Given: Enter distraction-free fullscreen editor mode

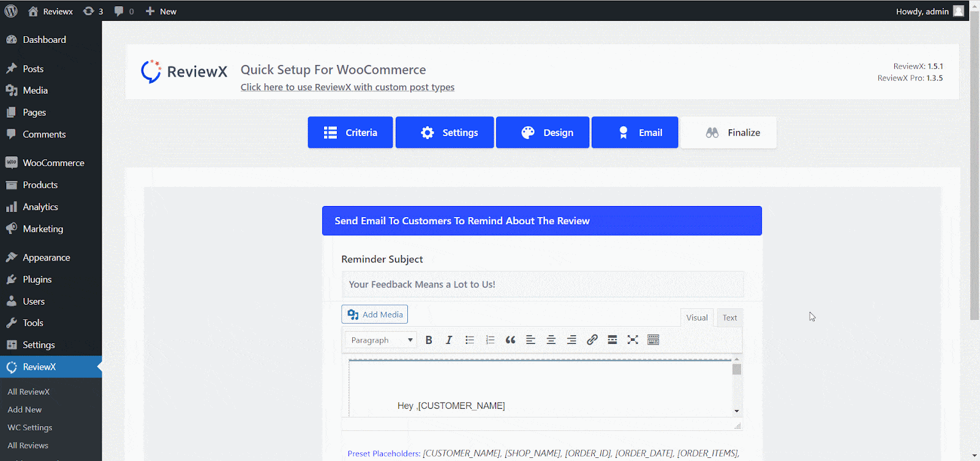Looking at the screenshot, I should click(633, 340).
